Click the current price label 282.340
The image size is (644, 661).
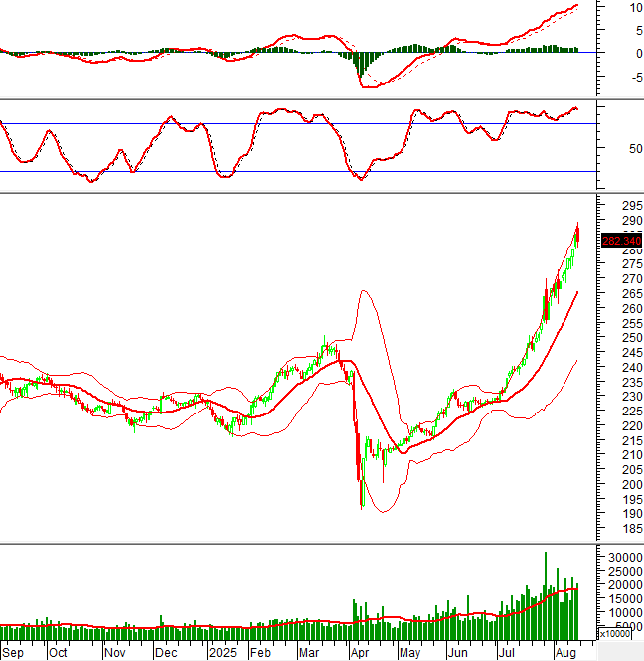(x=621, y=240)
